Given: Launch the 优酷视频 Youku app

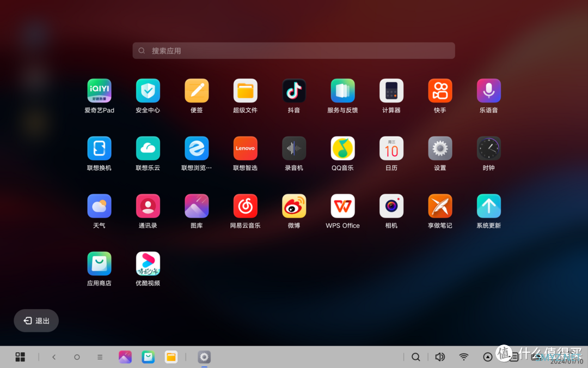Looking at the screenshot, I should tap(148, 264).
